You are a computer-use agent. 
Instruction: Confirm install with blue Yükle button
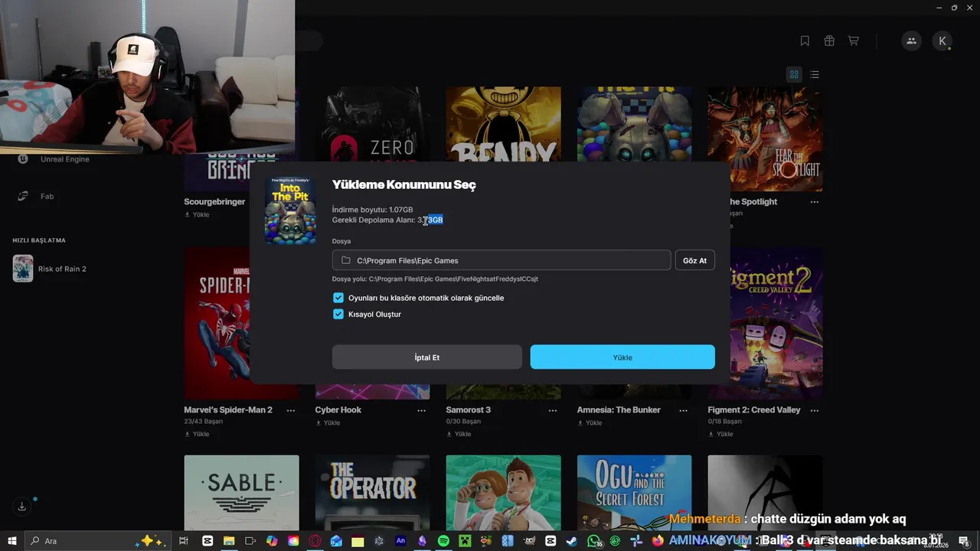point(622,357)
